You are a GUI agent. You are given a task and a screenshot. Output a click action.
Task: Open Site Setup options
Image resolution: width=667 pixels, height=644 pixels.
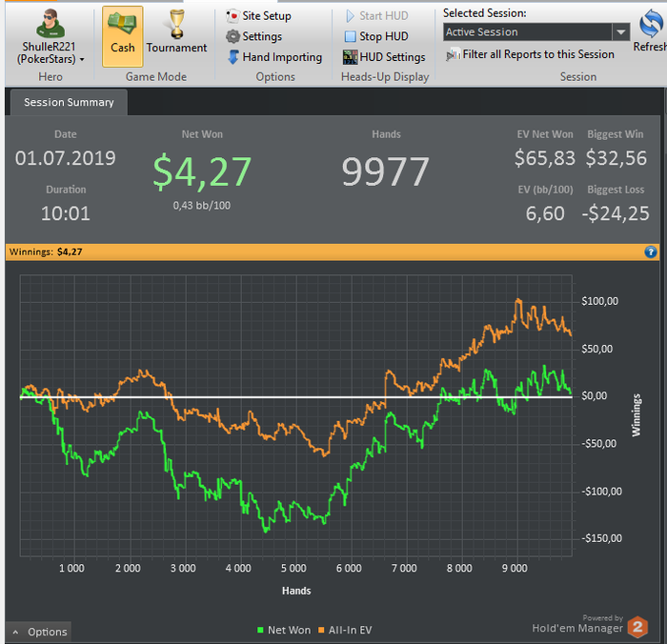pyautogui.click(x=259, y=16)
